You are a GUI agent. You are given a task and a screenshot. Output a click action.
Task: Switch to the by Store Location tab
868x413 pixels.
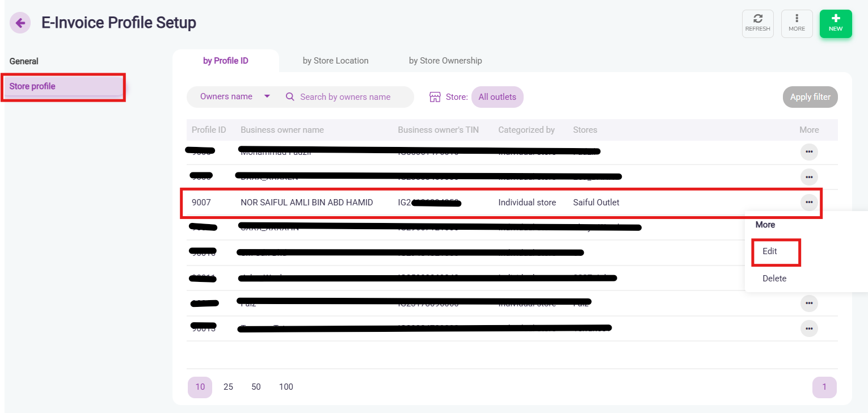click(336, 61)
